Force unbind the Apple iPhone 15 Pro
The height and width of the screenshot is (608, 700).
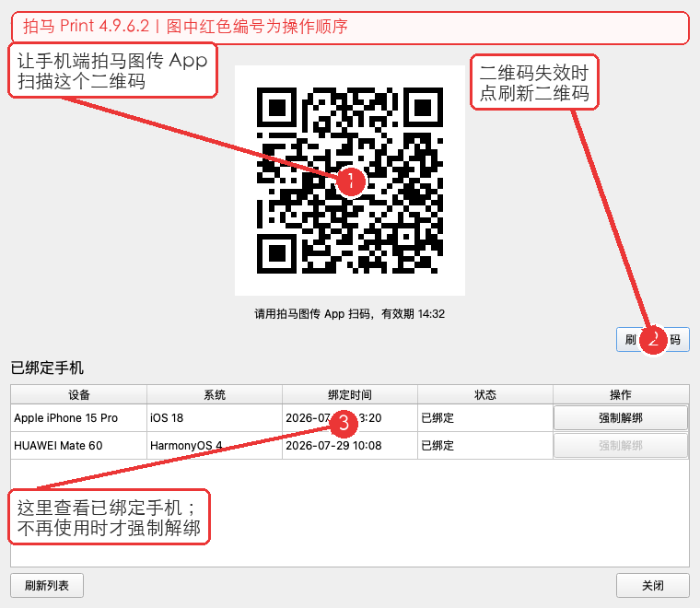[621, 418]
